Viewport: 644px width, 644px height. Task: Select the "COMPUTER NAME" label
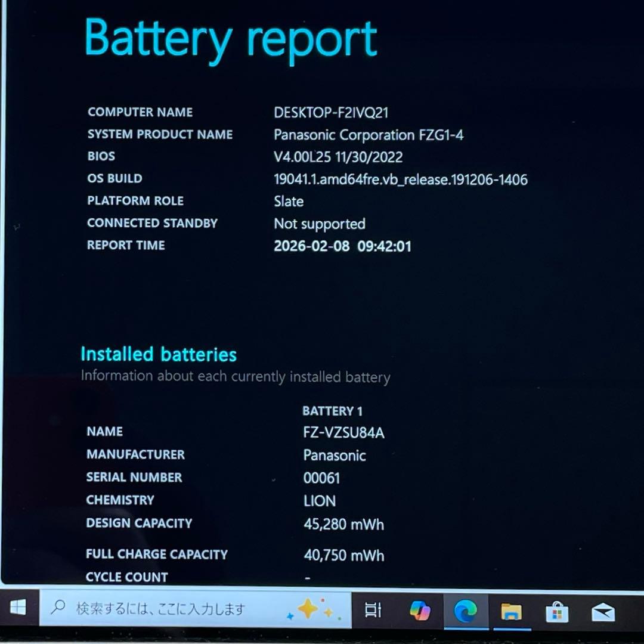pos(140,112)
